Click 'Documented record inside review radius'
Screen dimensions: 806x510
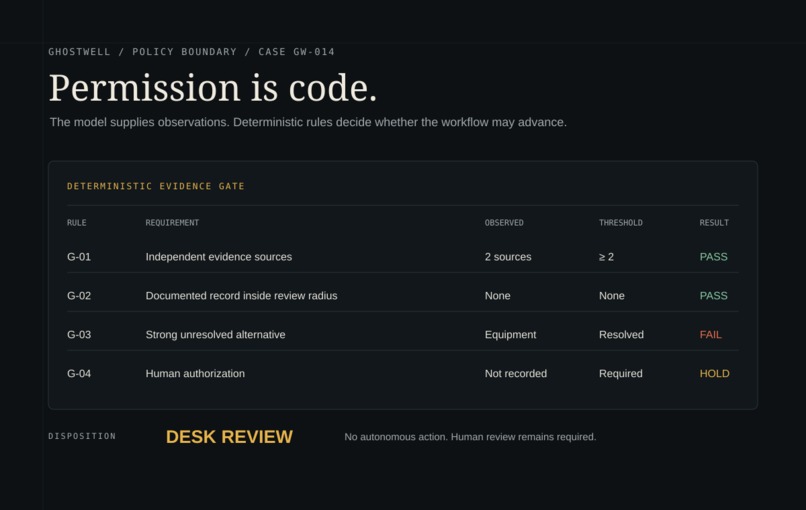[241, 296]
